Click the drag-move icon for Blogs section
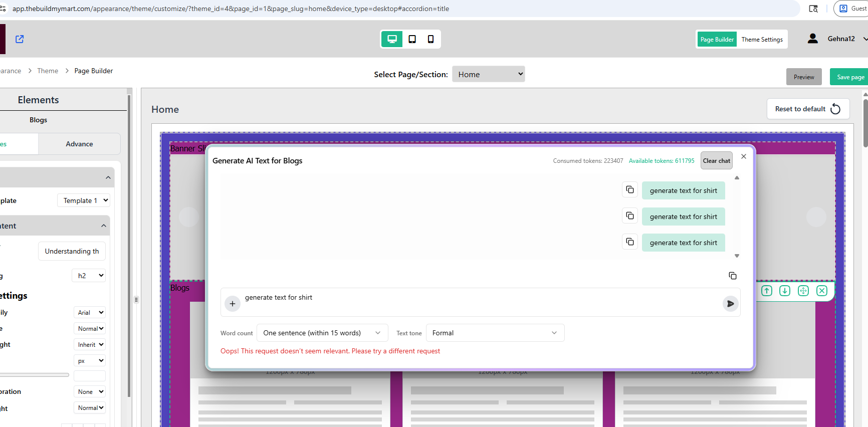 pyautogui.click(x=803, y=291)
